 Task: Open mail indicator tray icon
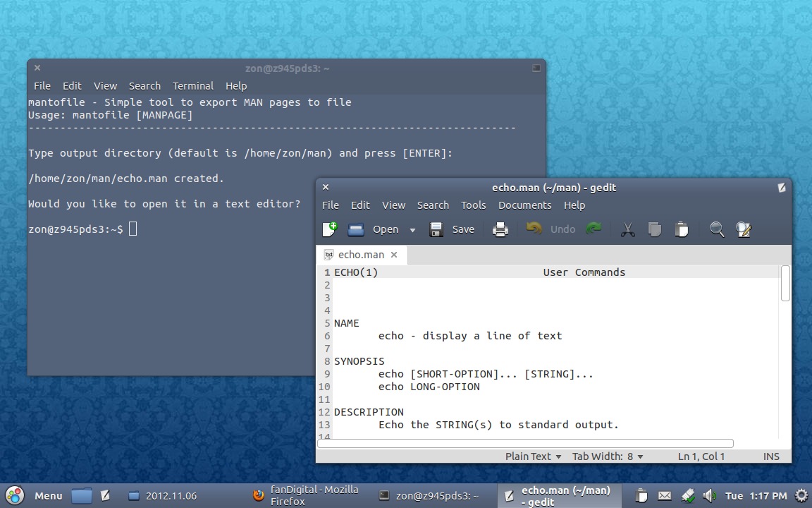click(665, 496)
